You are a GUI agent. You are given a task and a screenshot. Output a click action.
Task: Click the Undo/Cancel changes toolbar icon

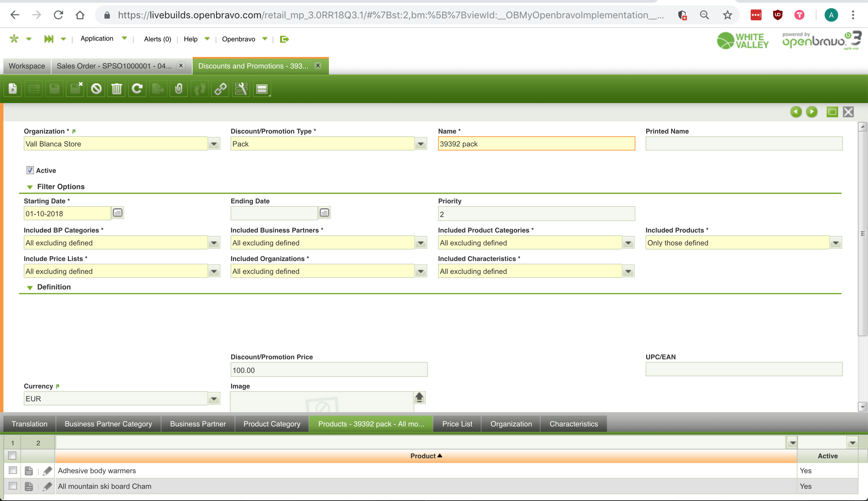tap(96, 89)
